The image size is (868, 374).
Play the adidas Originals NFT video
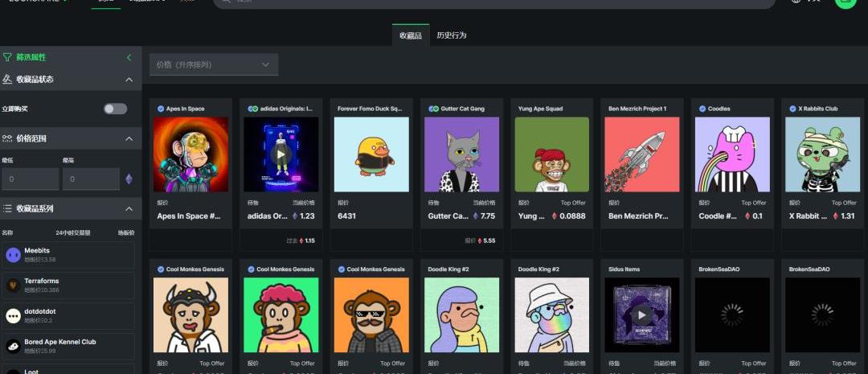280,154
